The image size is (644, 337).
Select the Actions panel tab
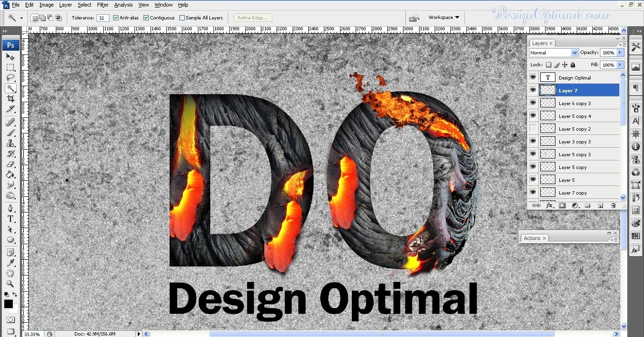coord(534,238)
